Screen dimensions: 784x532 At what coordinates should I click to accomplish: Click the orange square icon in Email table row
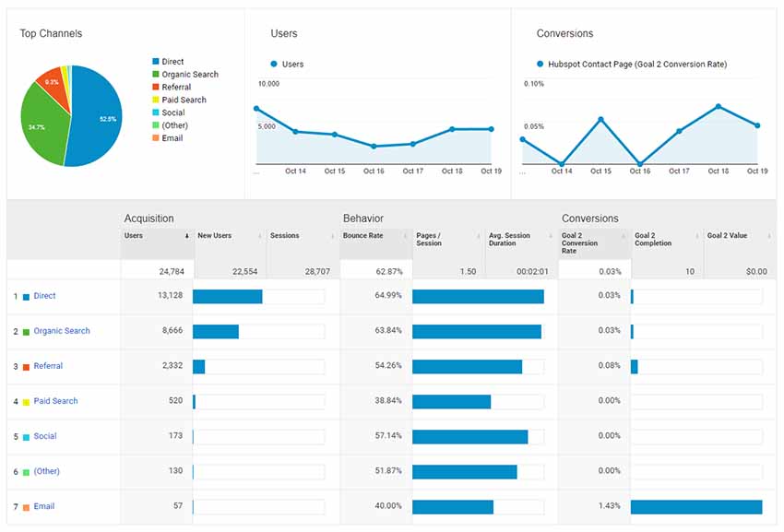coord(26,507)
